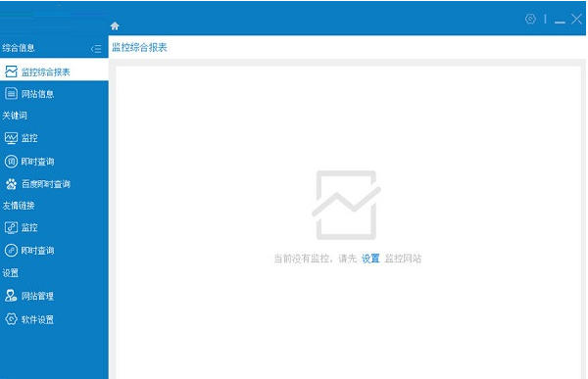This screenshot has height=379, width=588.
Task: Click the 友情链接 监控 link icon
Action: click(x=11, y=227)
